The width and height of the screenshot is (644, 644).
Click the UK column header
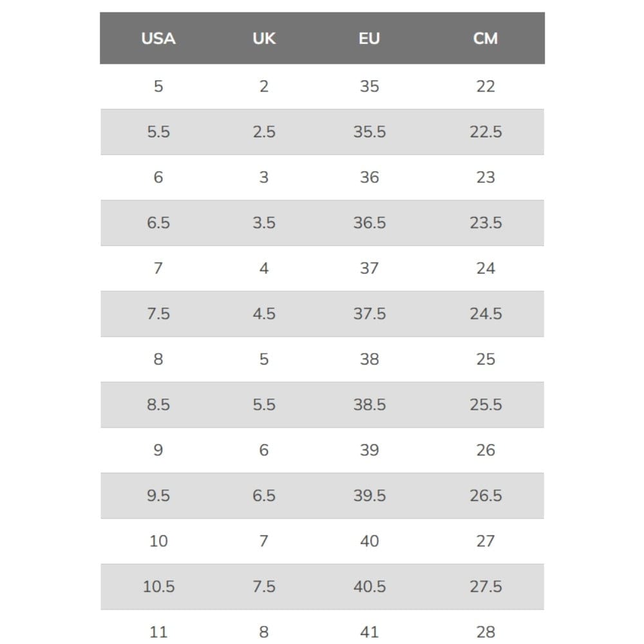pyautogui.click(x=264, y=39)
